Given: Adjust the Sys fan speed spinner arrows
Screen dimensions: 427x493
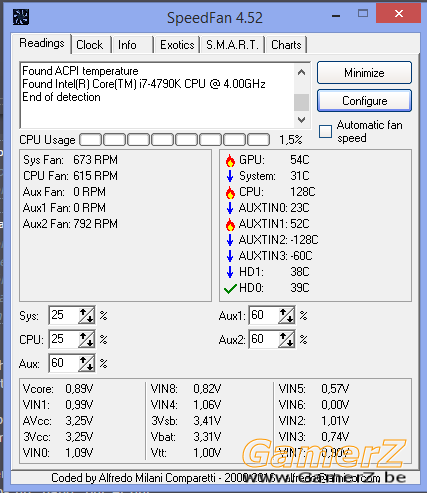Looking at the screenshot, I should [x=86, y=315].
